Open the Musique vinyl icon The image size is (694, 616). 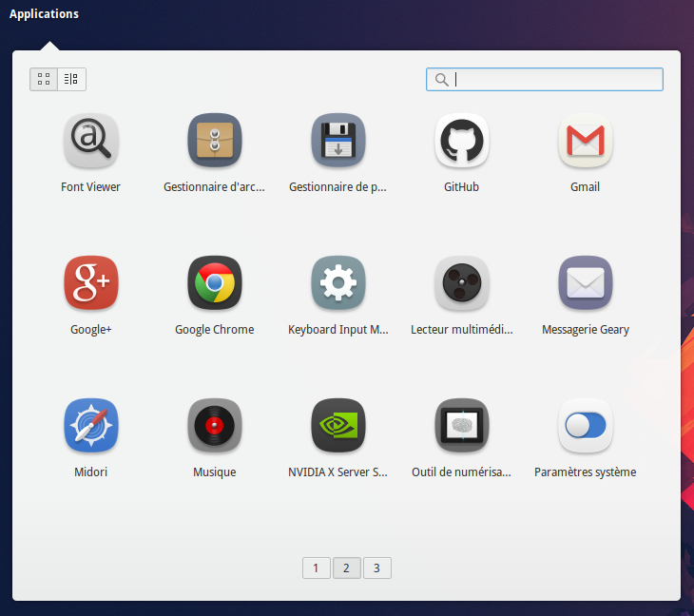[x=215, y=425]
